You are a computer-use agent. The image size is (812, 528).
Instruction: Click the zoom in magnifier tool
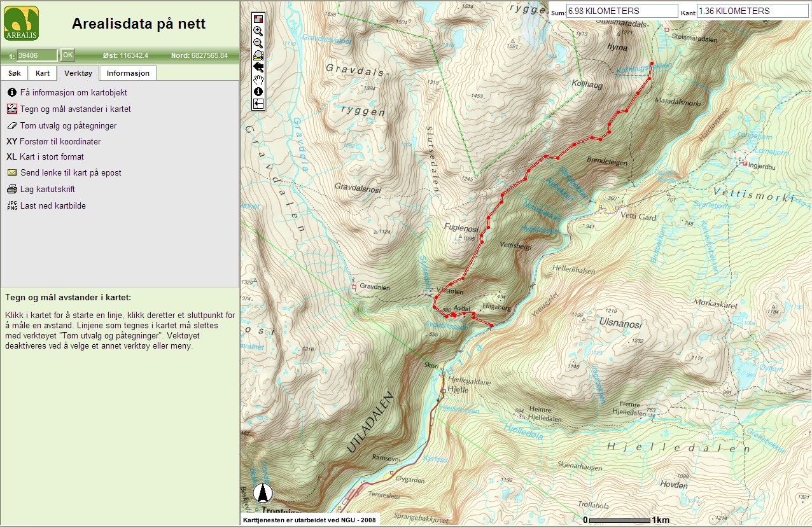pyautogui.click(x=258, y=31)
